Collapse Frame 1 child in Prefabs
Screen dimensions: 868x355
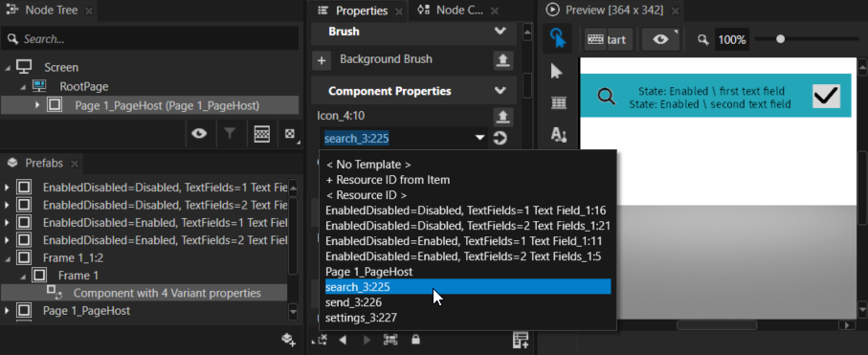pos(23,276)
